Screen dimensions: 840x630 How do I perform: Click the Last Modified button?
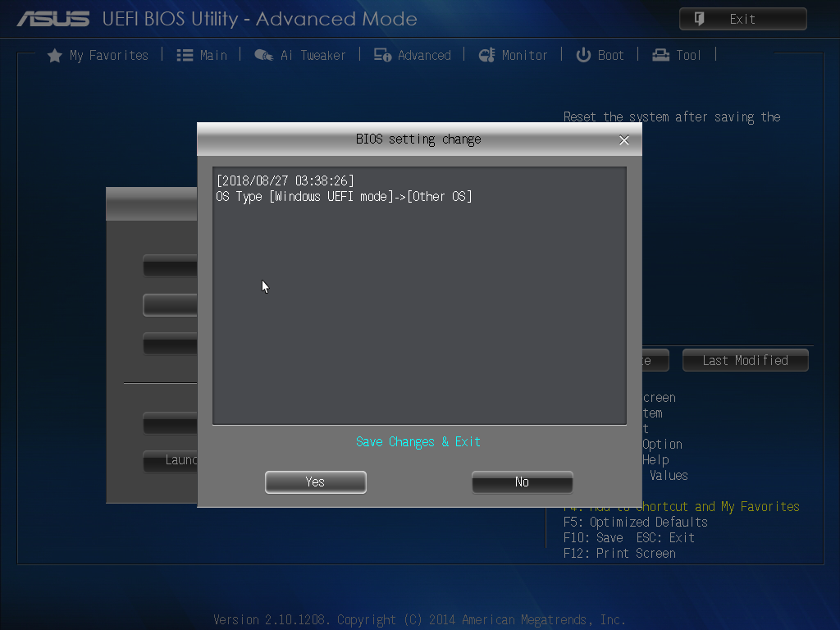coord(746,361)
